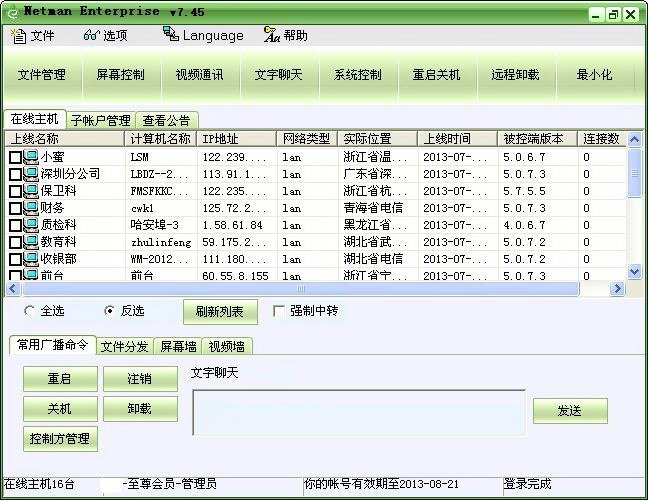648x500 pixels.
Task: Click the 屏幕控制 toolbar button
Action: pyautogui.click(x=121, y=75)
